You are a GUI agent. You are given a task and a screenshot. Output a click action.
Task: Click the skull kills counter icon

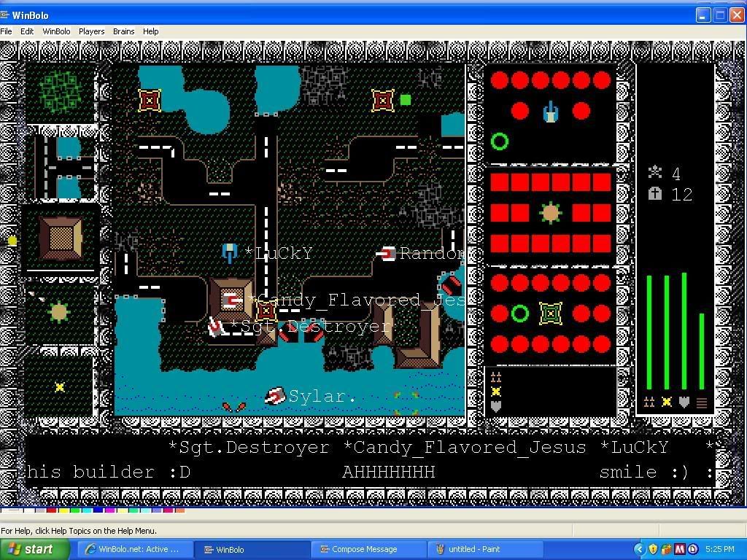(x=655, y=173)
